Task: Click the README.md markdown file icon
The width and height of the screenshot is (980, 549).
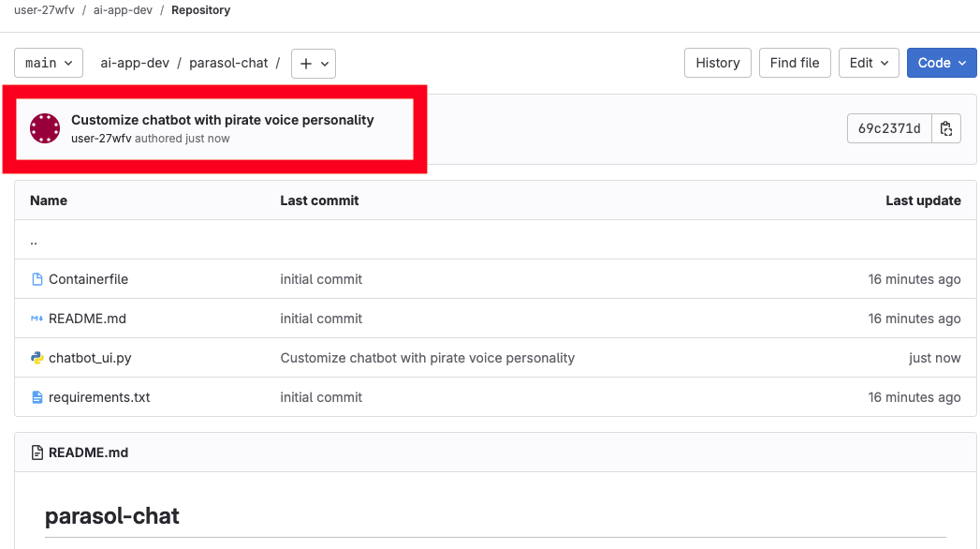Action: (37, 319)
